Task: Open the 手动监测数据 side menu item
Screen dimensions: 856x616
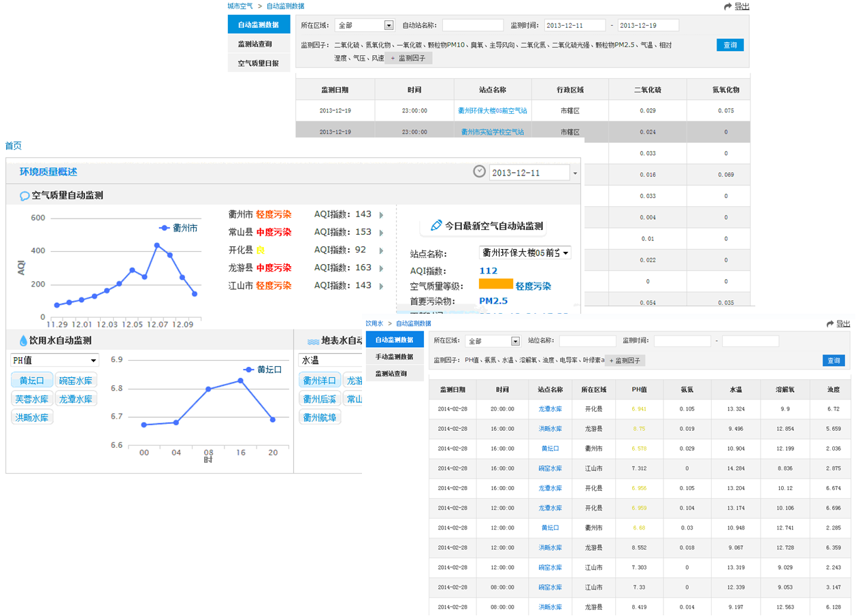Action: [x=394, y=357]
